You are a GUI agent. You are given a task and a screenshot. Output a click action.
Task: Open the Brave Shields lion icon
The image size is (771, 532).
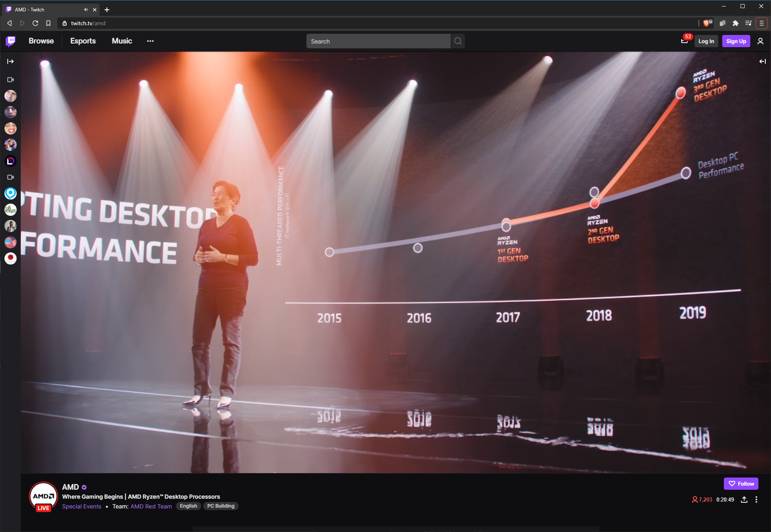[x=706, y=23]
